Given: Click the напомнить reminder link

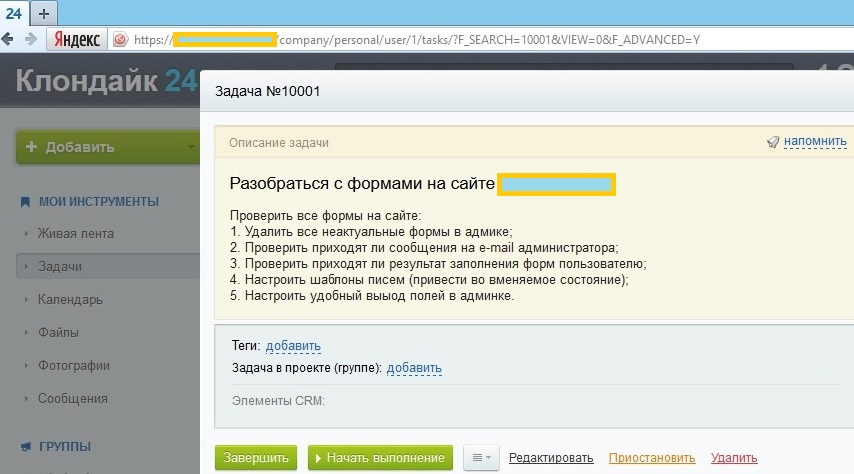Looking at the screenshot, I should pyautogui.click(x=815, y=142).
